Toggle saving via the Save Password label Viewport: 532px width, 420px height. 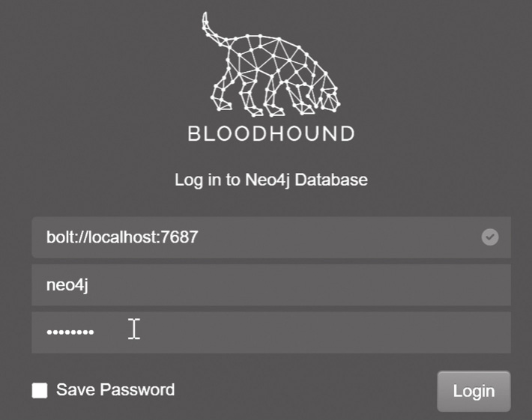pos(115,390)
